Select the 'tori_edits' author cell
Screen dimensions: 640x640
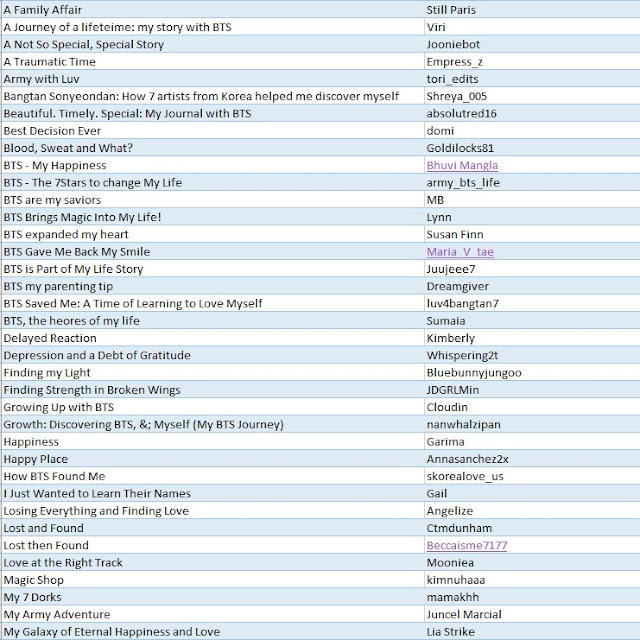532,79
